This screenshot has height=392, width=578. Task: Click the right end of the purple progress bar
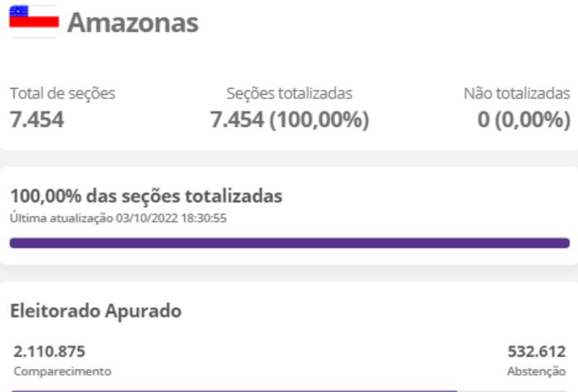click(x=566, y=243)
